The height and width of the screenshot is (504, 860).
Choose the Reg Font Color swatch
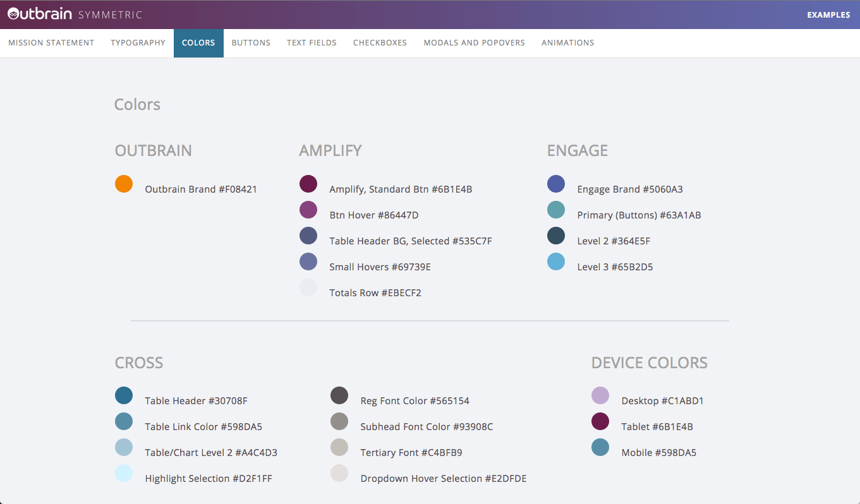339,395
